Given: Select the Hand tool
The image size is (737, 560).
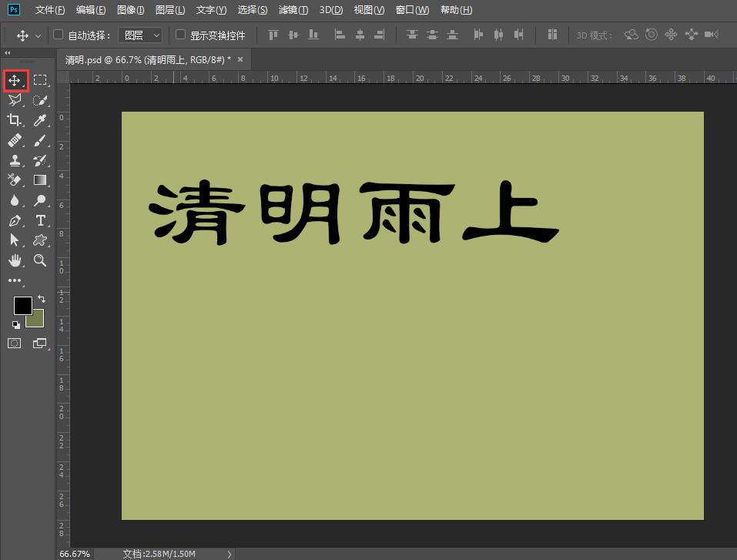Looking at the screenshot, I should 15,260.
